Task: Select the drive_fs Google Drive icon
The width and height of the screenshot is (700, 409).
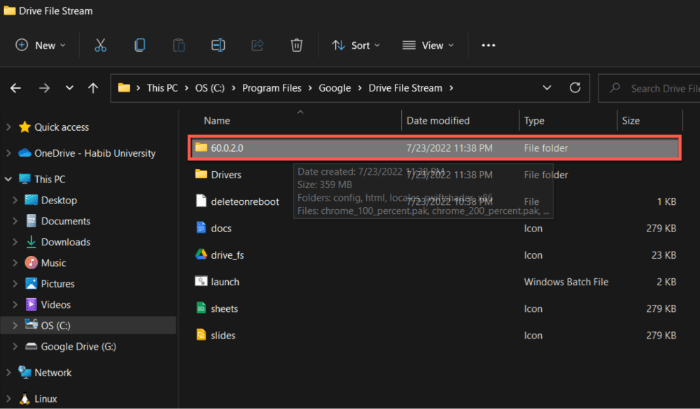Action: (201, 255)
